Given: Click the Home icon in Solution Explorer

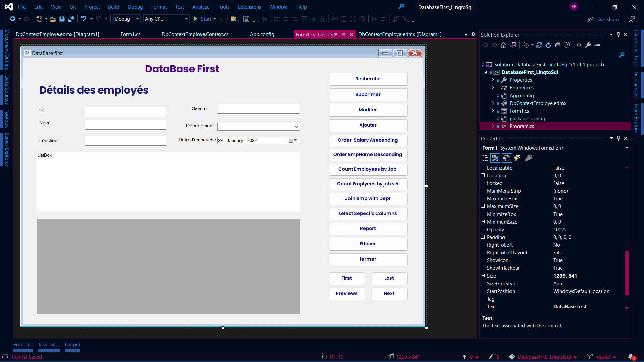Looking at the screenshot, I should tap(504, 45).
